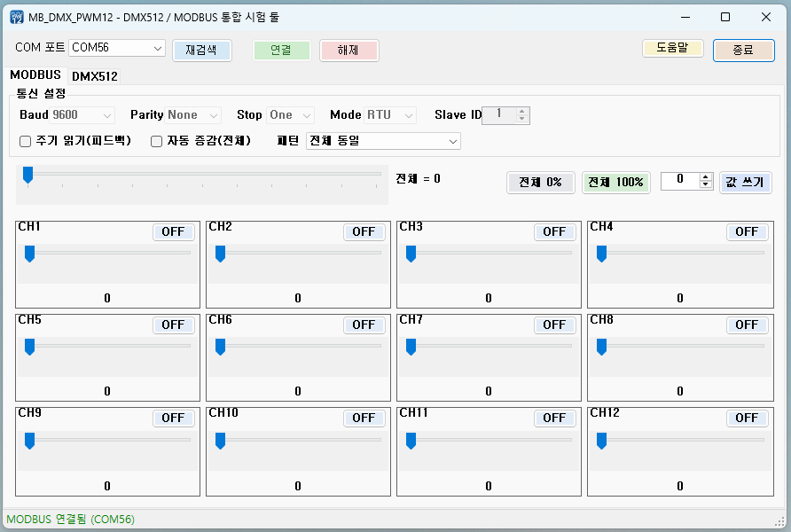791x532 pixels.
Task: Open help with 도움말 button
Action: [672, 49]
